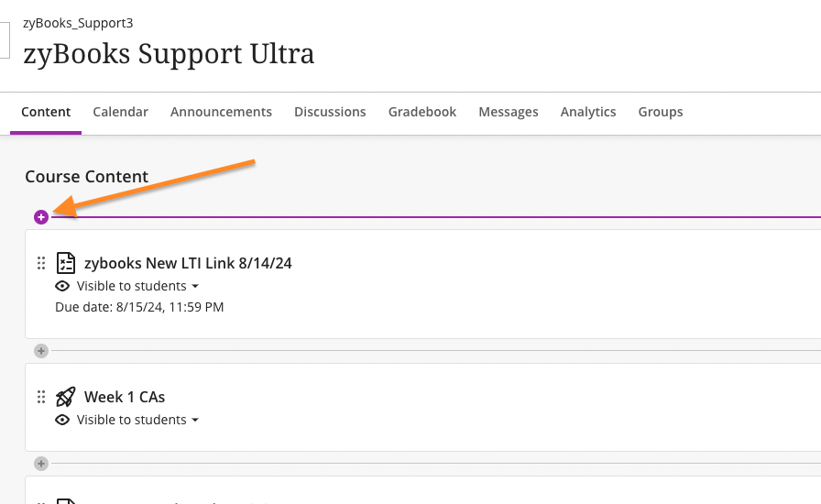Click the Due date: 8/15/24, 11:59 PM text
Viewport: 821px width, 504px height.
139,307
